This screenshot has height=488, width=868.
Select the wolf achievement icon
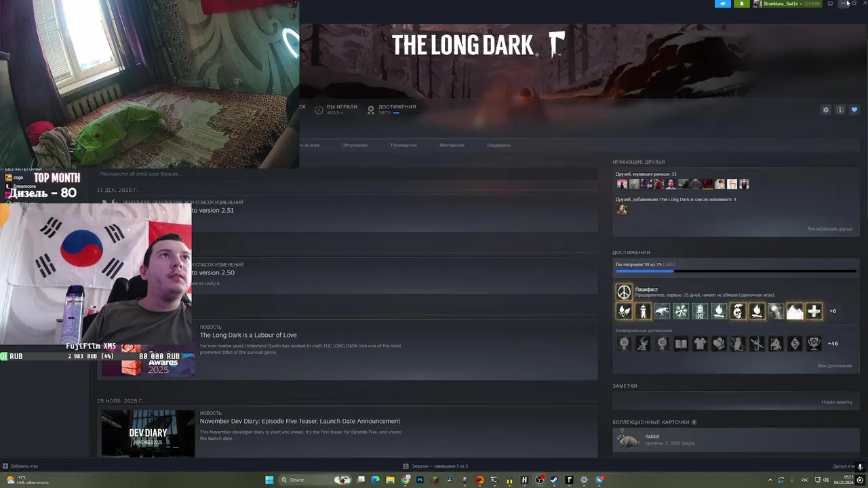(x=662, y=311)
